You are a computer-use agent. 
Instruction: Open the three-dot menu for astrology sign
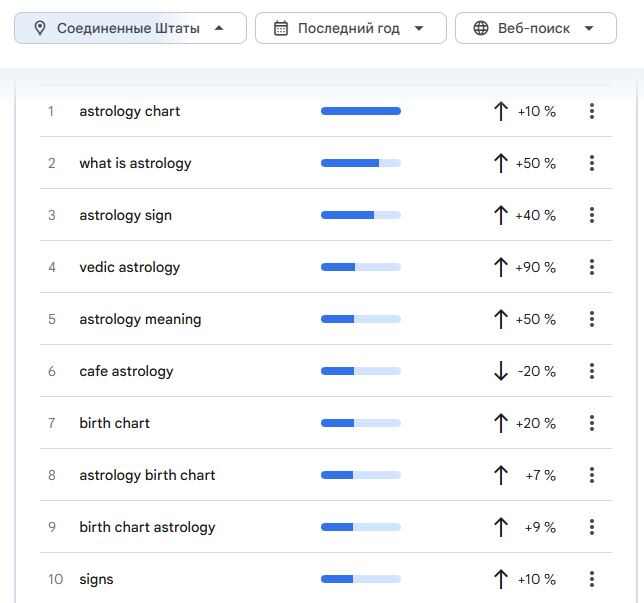[592, 215]
